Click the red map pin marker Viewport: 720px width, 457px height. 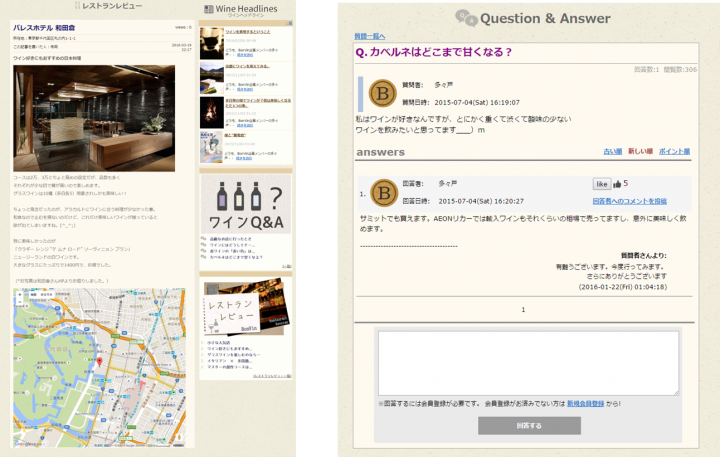99,362
